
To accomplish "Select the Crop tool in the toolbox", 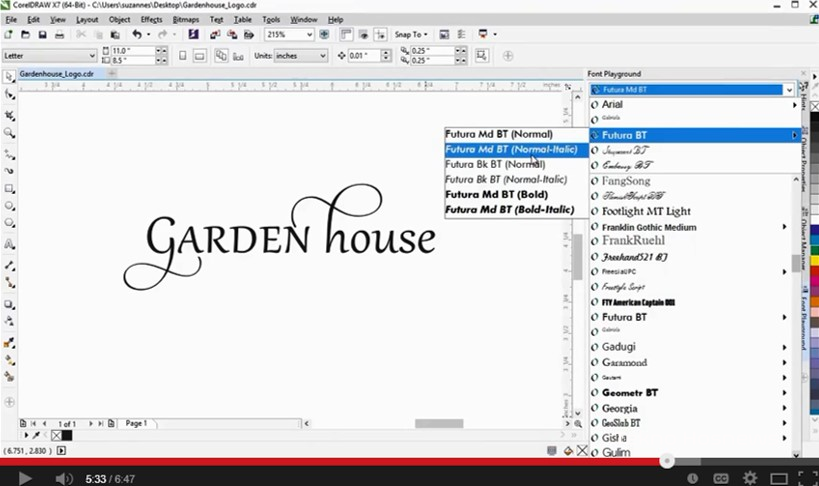I will 9,115.
